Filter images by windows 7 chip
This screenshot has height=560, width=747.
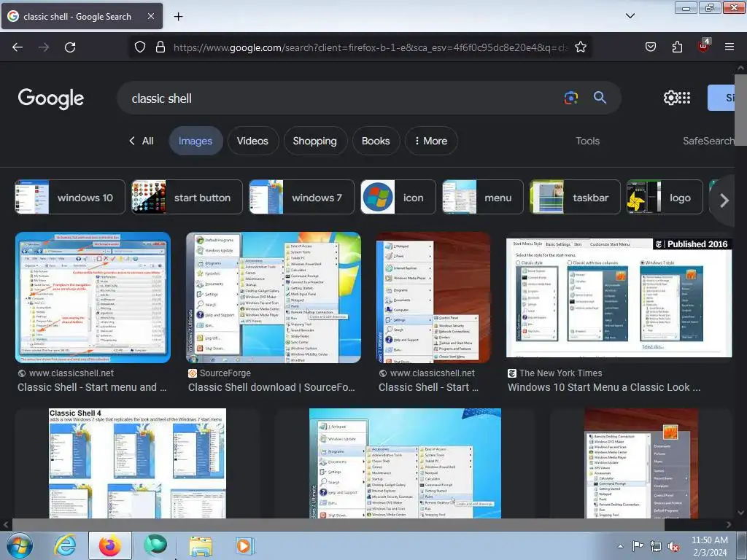point(301,197)
